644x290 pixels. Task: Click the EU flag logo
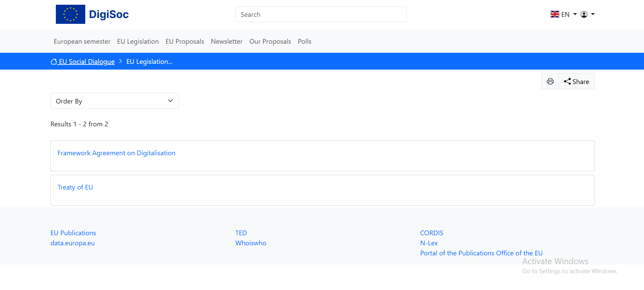[x=70, y=14]
